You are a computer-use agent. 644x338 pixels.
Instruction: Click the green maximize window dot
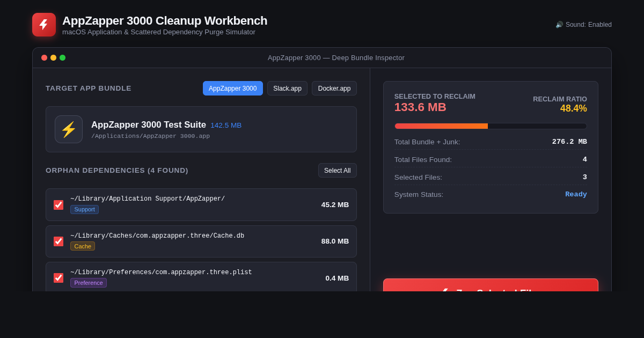click(62, 57)
